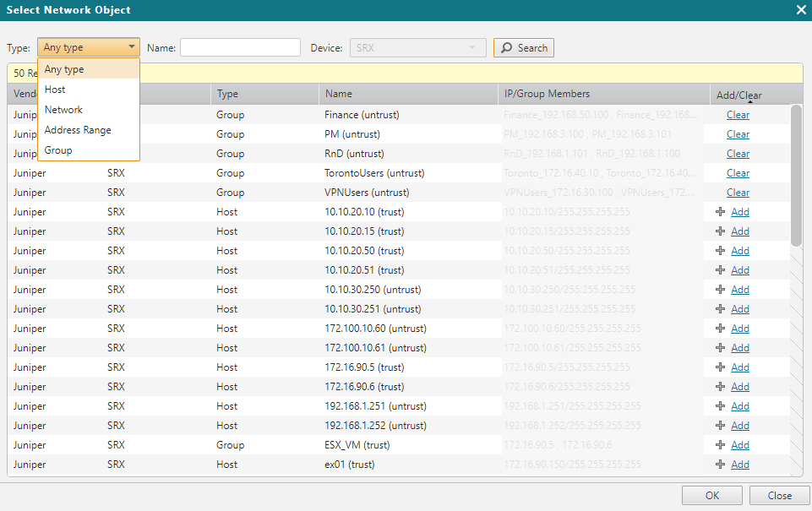Open the Device SRX dropdown
Screen dimensions: 812x511
coord(471,48)
